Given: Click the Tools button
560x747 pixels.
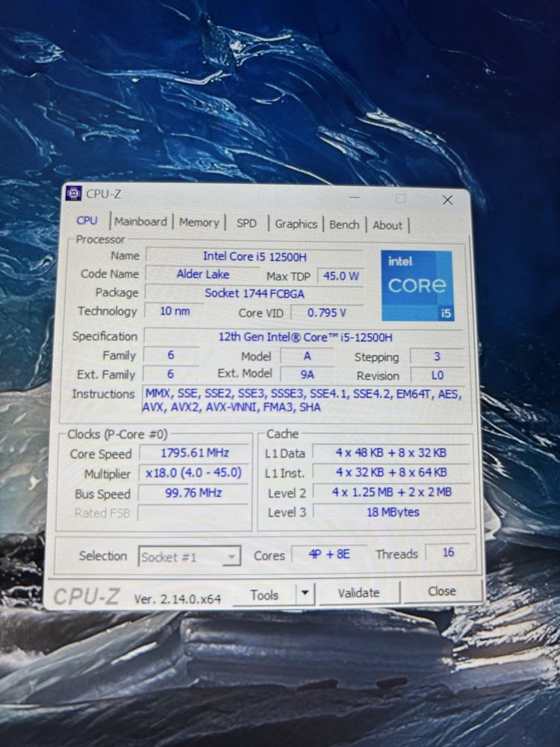Looking at the screenshot, I should point(264,595).
